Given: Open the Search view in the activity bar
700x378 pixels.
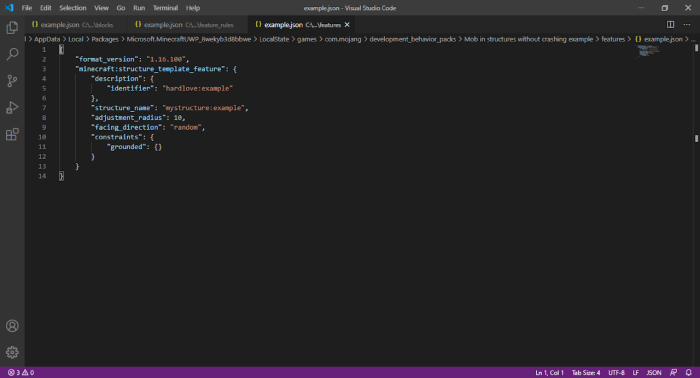Looking at the screenshot, I should pos(12,54).
